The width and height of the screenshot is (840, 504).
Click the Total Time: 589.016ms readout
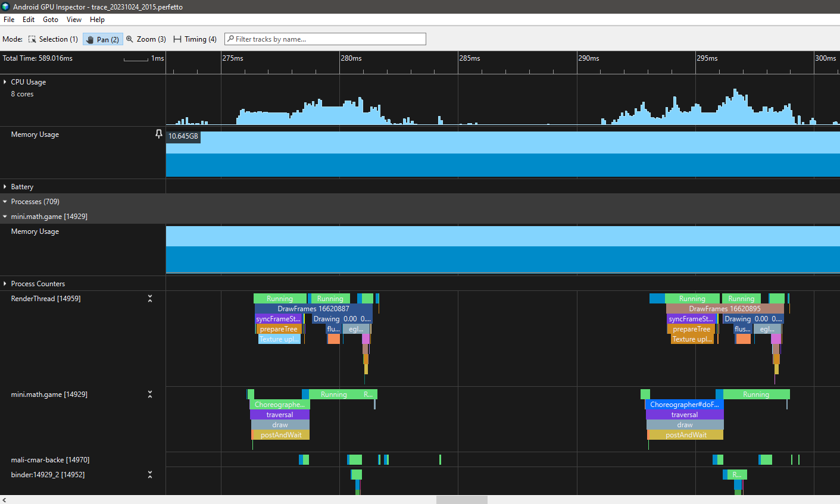click(38, 58)
